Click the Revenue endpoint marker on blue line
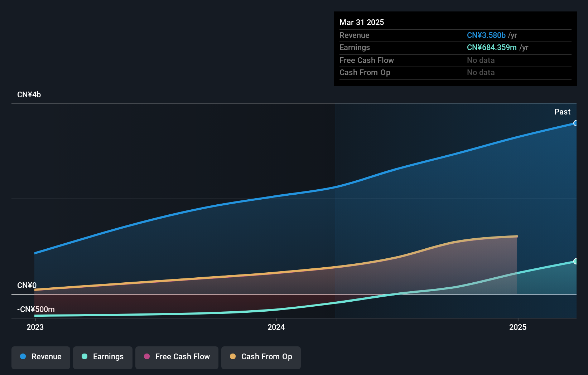Image resolution: width=588 pixels, height=375 pixels. coord(575,123)
